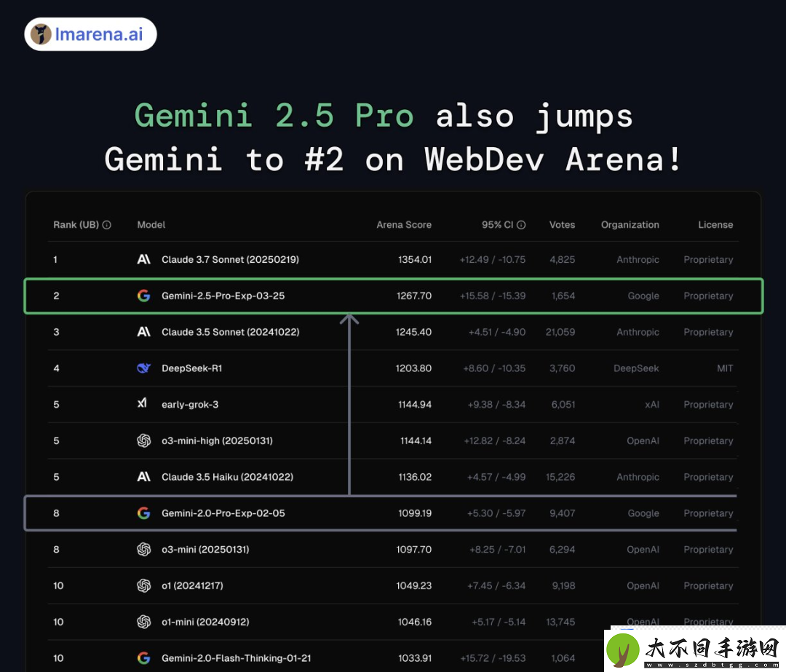The width and height of the screenshot is (786, 672).
Task: Click the lmarena.ai logo badge
Action: coord(91,34)
